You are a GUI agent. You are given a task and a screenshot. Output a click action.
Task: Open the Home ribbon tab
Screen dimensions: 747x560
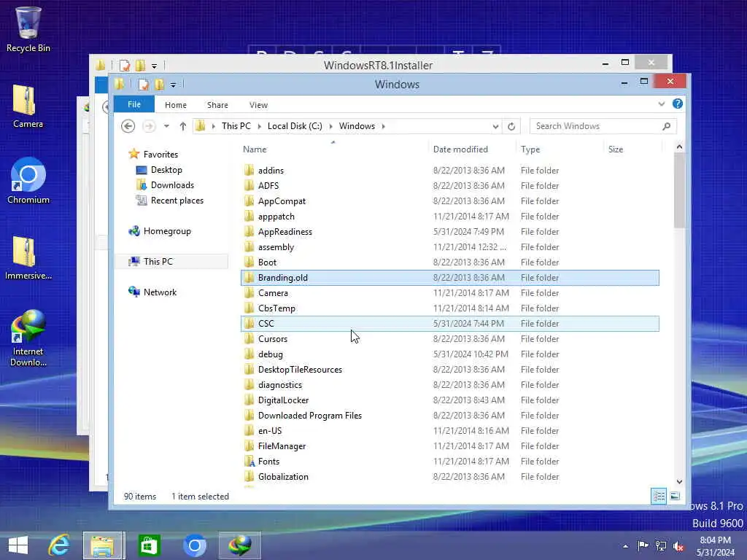click(x=176, y=105)
